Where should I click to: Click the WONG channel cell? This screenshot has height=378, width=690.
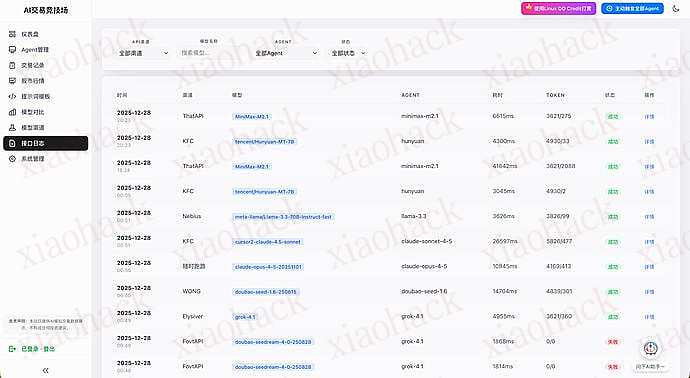click(x=191, y=291)
